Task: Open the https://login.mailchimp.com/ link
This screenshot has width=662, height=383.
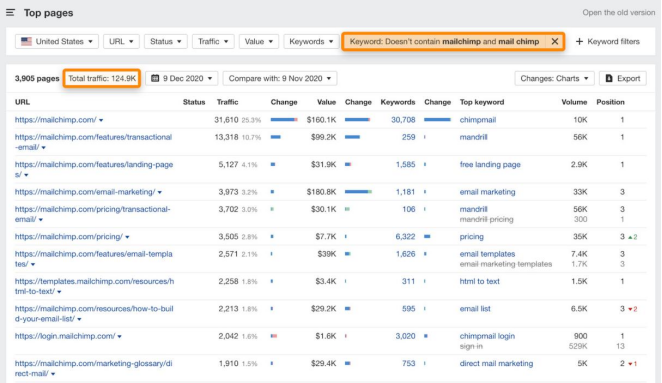Action: [x=65, y=336]
